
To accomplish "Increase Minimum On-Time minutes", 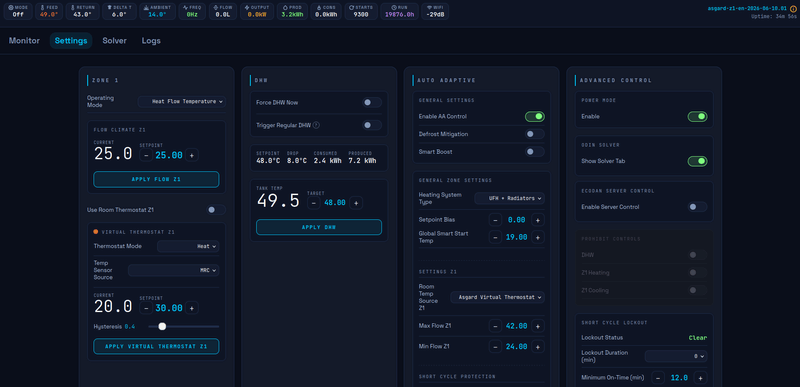I will tap(701, 378).
